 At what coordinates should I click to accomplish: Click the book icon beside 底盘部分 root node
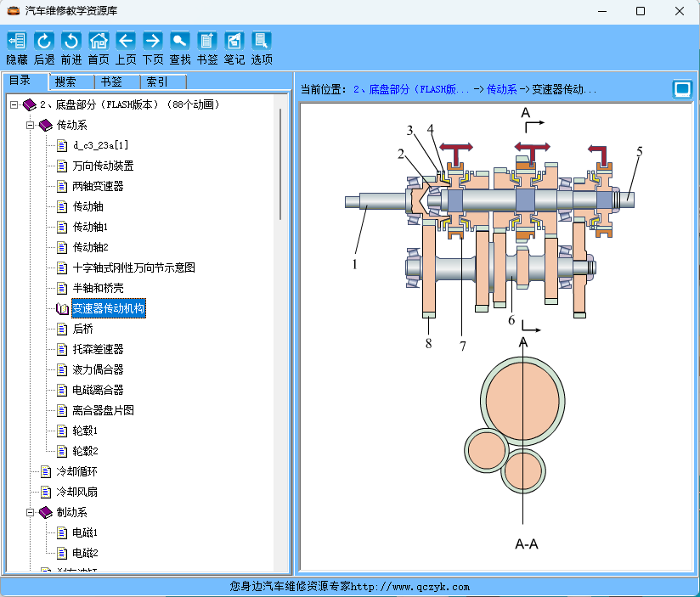[x=30, y=104]
